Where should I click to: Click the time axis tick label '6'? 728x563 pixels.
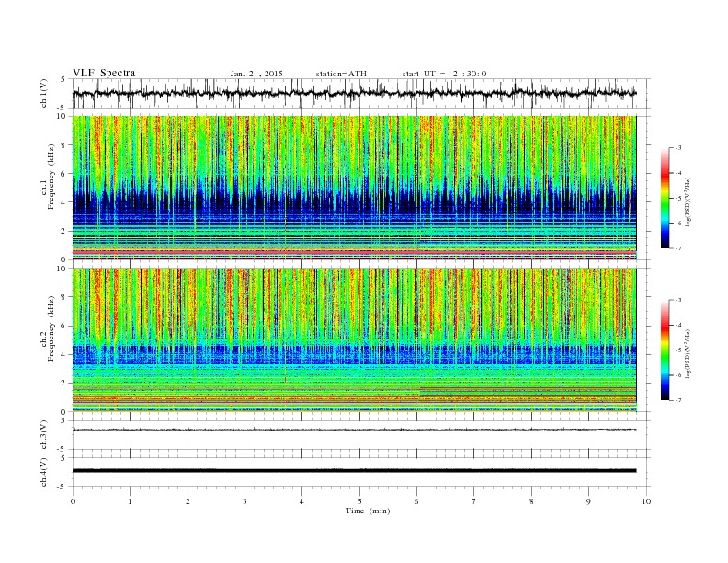click(x=416, y=501)
